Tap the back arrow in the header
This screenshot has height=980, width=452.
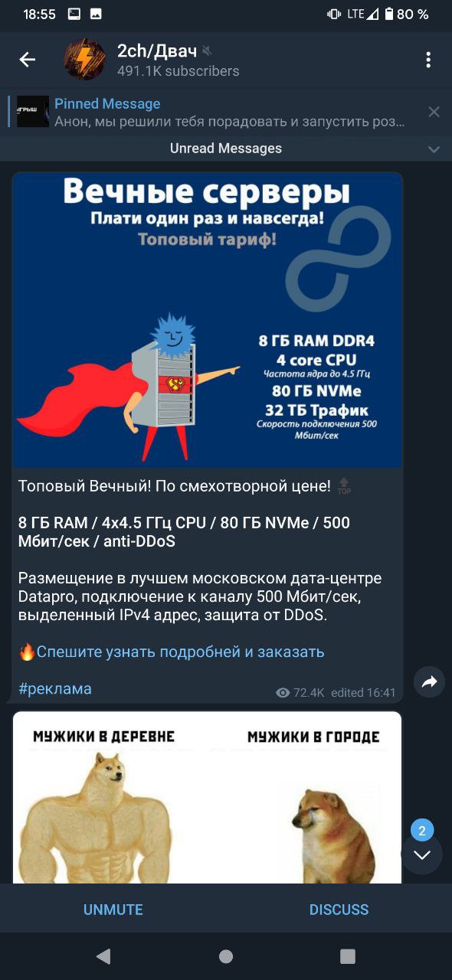click(x=28, y=60)
